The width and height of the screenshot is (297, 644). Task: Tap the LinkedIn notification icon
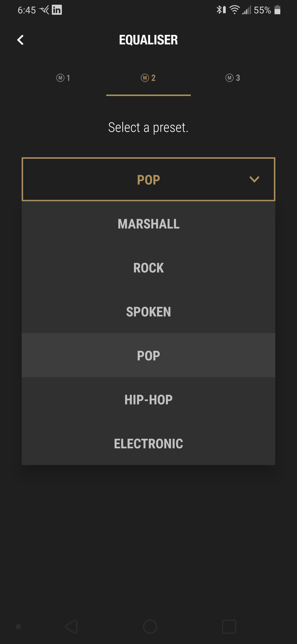(57, 10)
